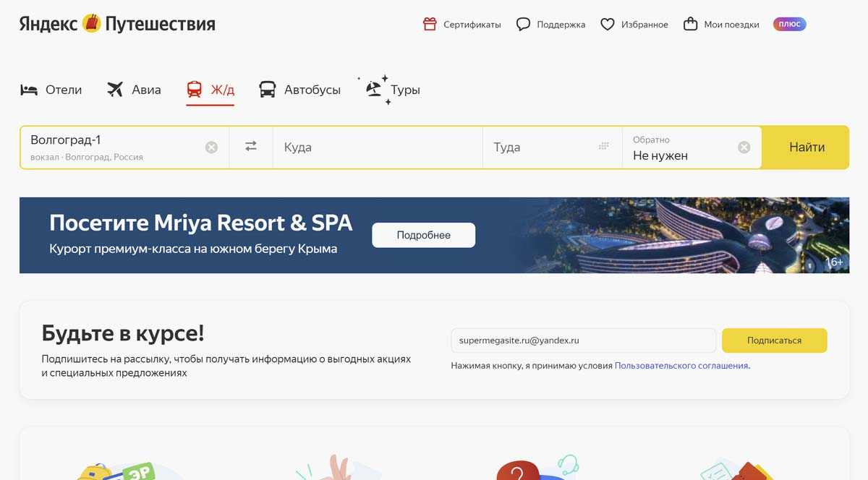Clear the Волгоград-1 departure field
The width and height of the screenshot is (868, 480).
pyautogui.click(x=211, y=147)
